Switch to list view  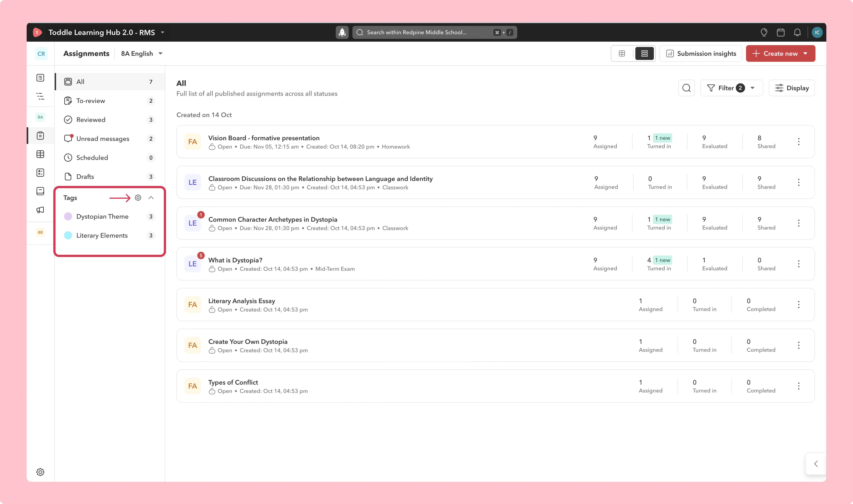click(x=644, y=54)
